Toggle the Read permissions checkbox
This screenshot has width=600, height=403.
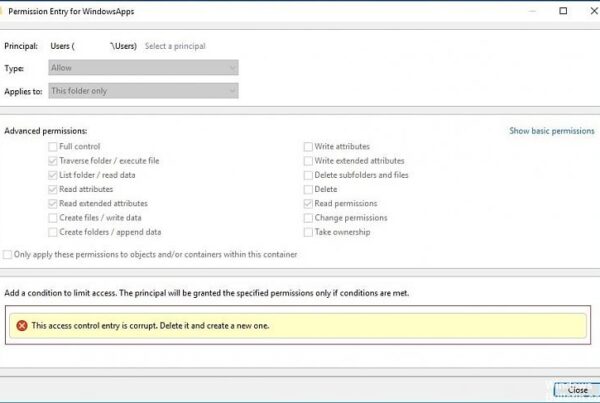coord(308,204)
